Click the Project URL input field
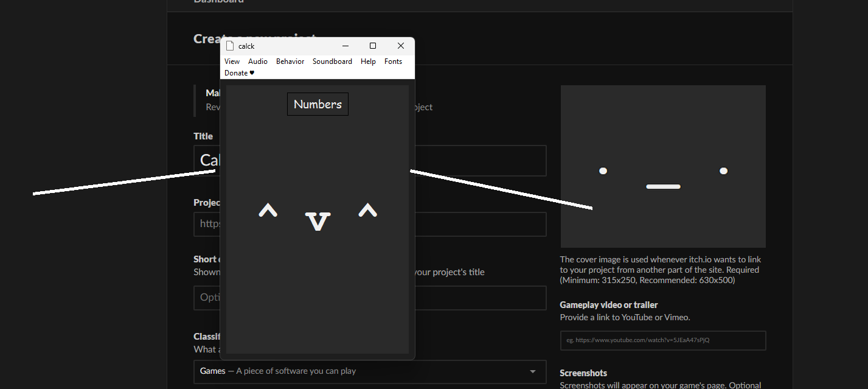Screen dimensions: 868x389 [x=370, y=224]
